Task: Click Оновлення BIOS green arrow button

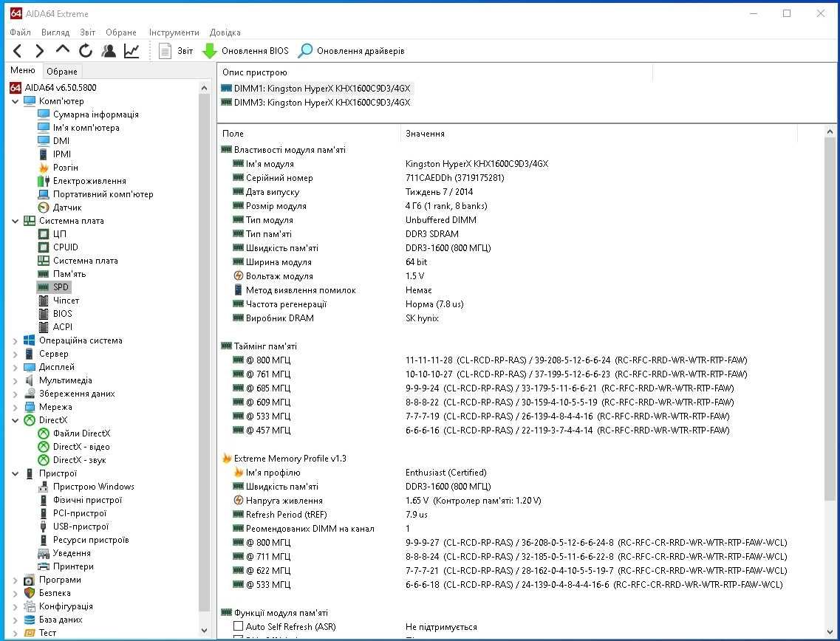Action: pos(245,51)
